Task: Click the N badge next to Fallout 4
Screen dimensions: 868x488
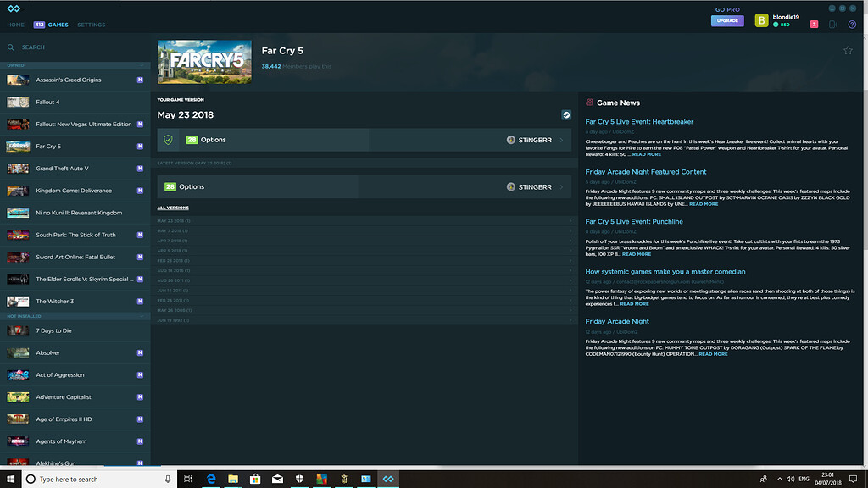Action: pos(140,102)
